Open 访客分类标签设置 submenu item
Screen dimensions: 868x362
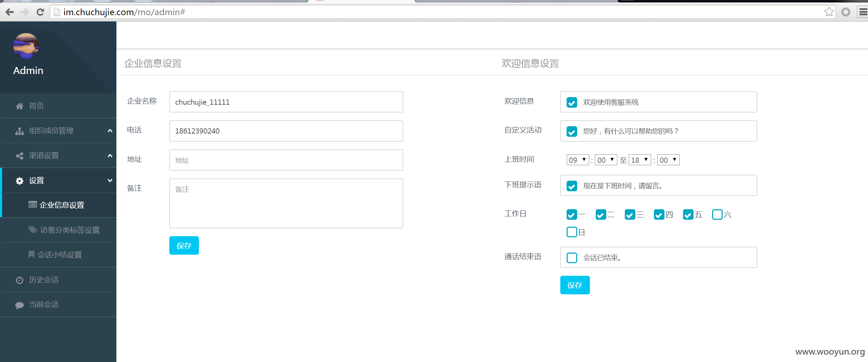(x=58, y=230)
